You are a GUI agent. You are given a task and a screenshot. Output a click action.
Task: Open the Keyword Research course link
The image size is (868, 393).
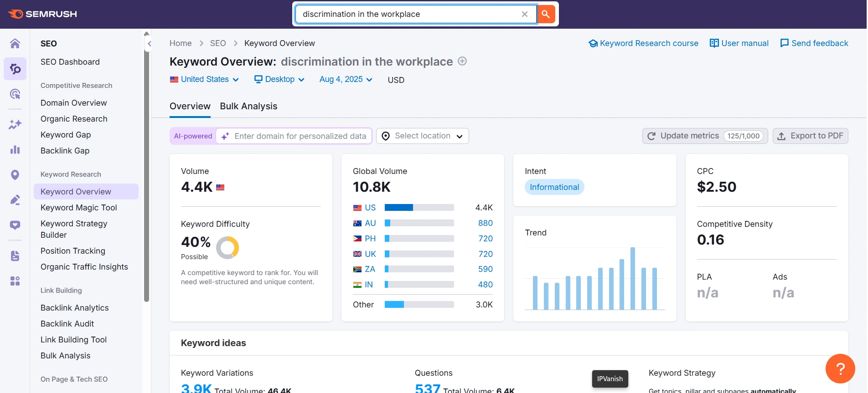(643, 43)
